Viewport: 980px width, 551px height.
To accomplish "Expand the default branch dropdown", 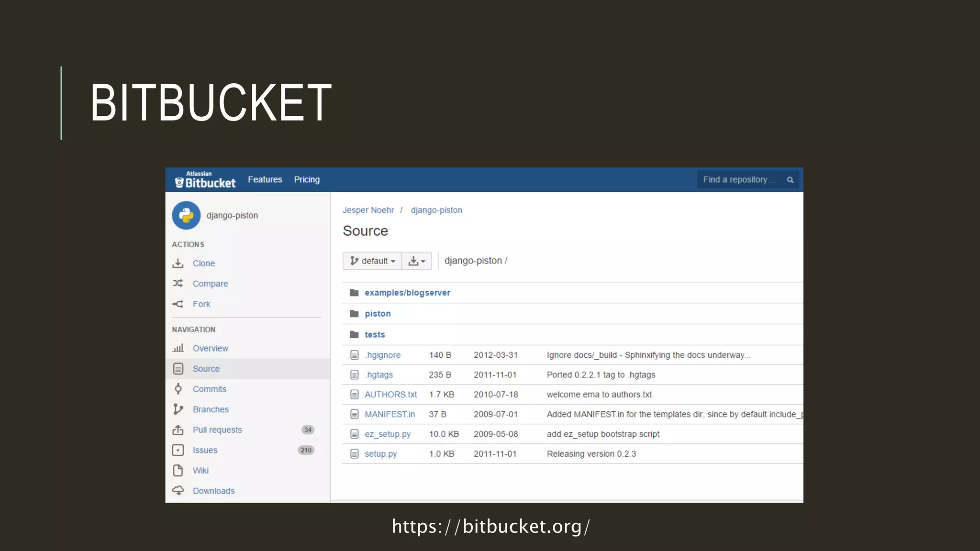I will [372, 261].
